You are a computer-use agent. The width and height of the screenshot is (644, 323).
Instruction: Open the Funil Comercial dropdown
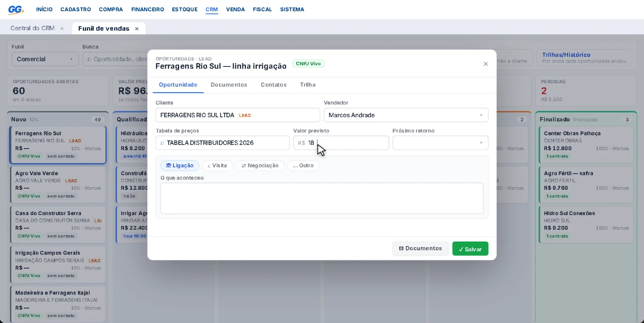[x=45, y=59]
